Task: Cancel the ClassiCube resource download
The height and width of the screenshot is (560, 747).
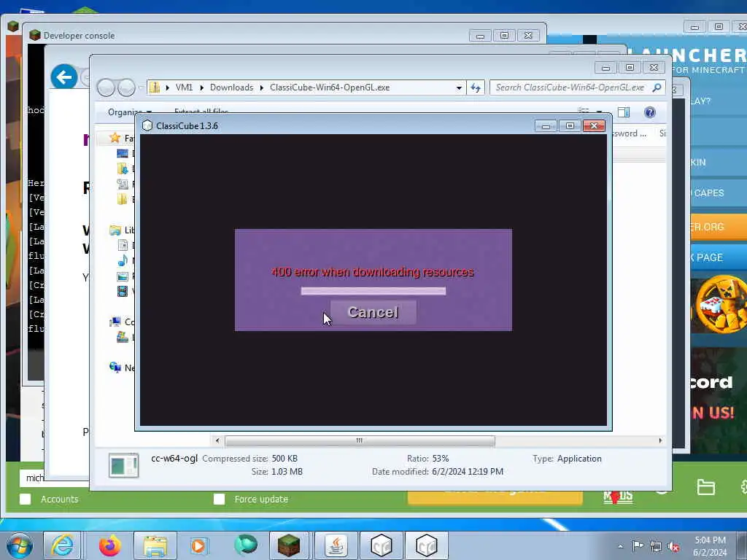Action: point(373,312)
